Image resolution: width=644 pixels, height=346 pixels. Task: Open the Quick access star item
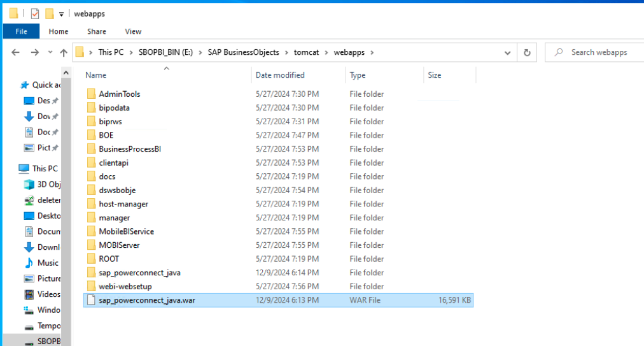point(25,85)
